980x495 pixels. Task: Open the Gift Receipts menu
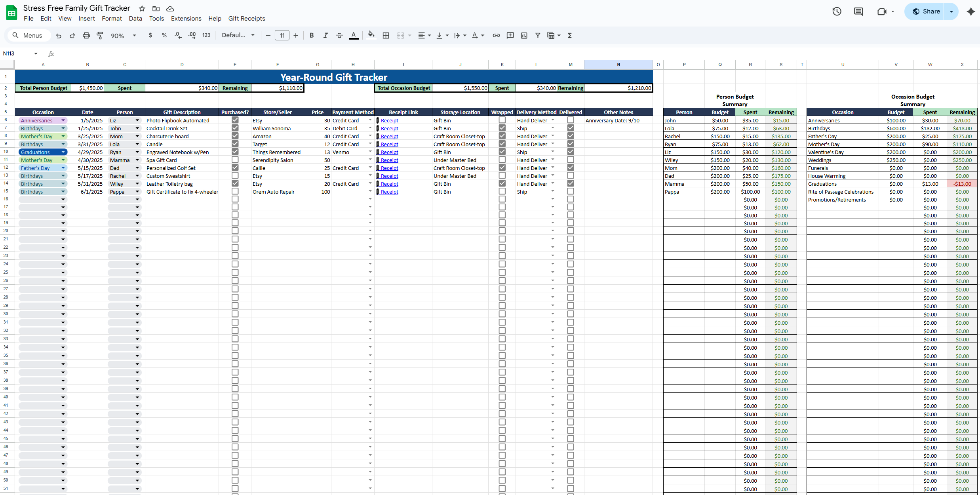(247, 18)
